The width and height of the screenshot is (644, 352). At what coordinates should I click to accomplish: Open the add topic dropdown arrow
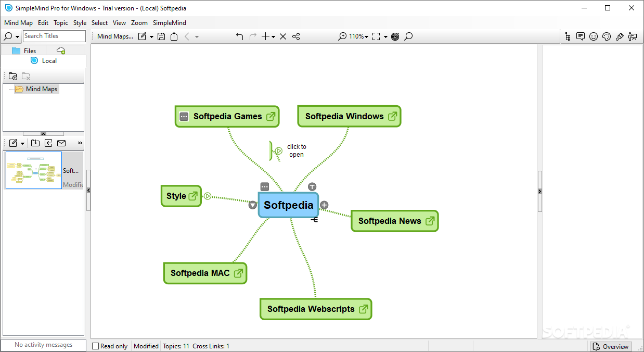(273, 37)
